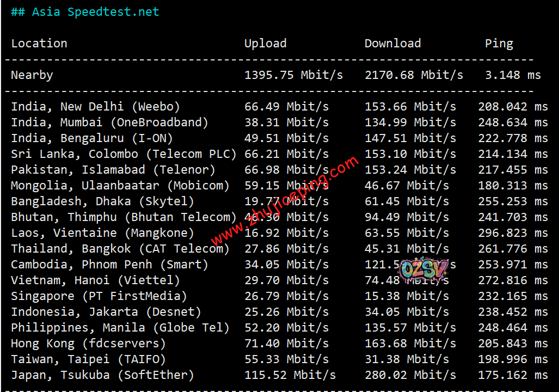This screenshot has width=559, height=392.
Task: Click Japan's 280.02 Mbit/s download value
Action: point(410,375)
